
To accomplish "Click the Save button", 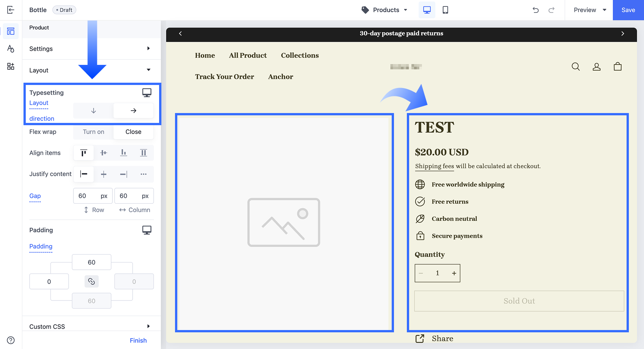I will coord(628,10).
